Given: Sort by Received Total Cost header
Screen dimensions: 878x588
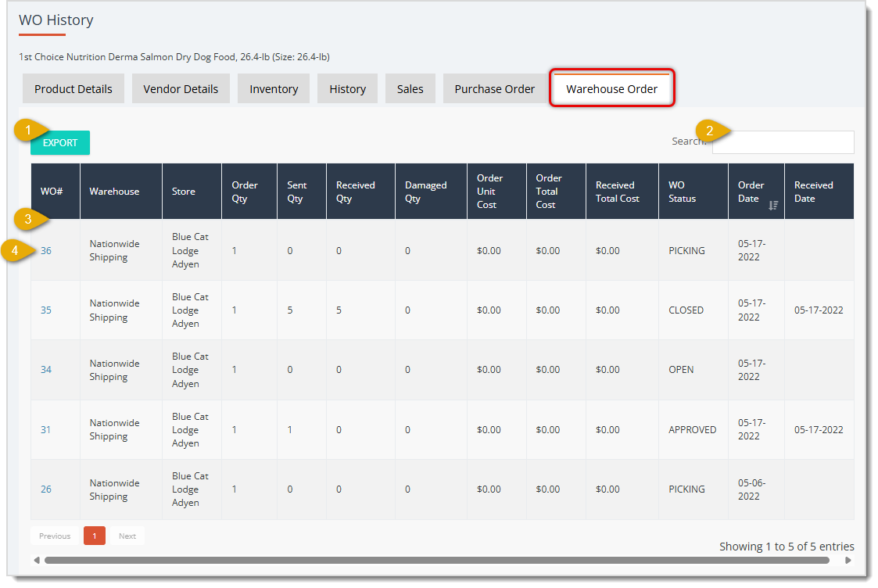Looking at the screenshot, I should pyautogui.click(x=622, y=191).
